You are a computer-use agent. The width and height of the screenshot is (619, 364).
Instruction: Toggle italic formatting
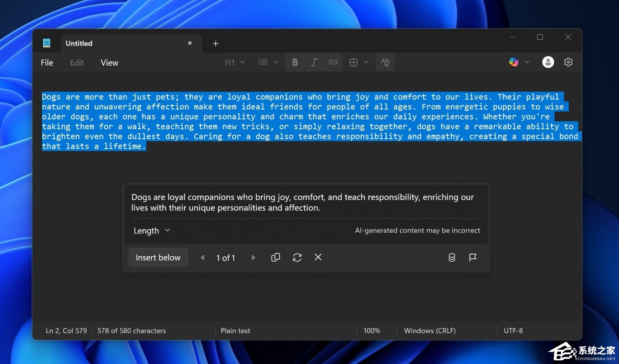click(314, 62)
